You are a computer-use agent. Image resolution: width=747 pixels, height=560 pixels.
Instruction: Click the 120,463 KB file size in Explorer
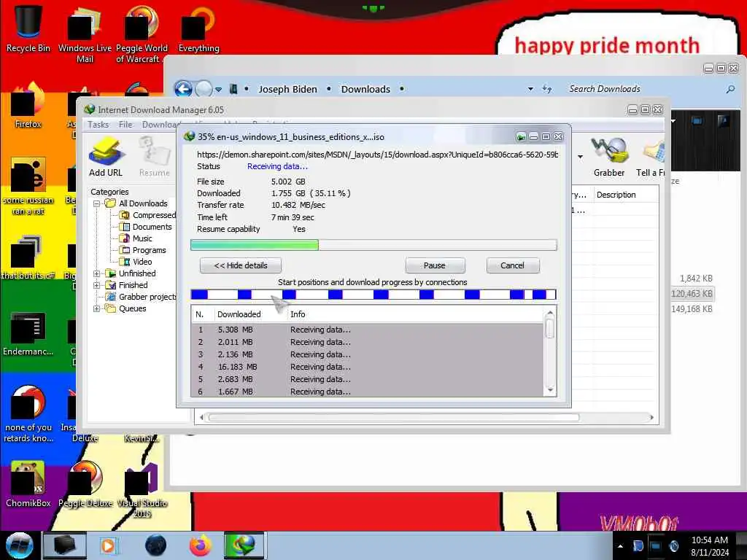(692, 294)
